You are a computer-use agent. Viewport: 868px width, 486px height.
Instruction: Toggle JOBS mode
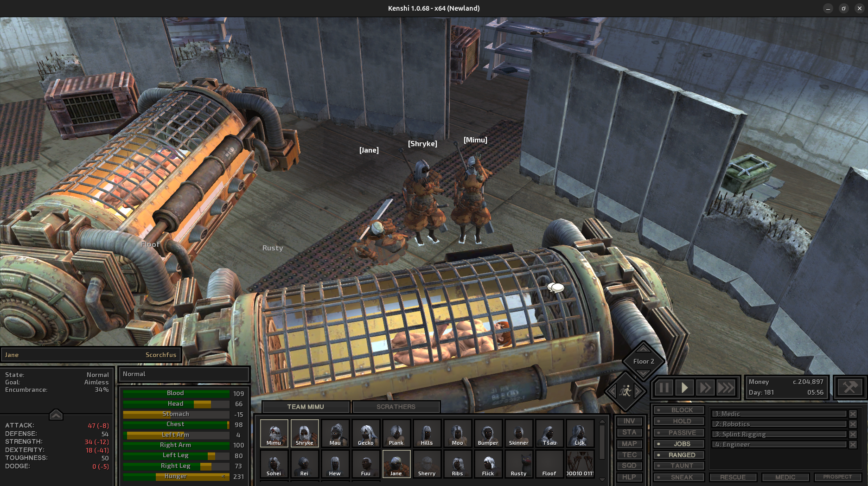tap(679, 444)
